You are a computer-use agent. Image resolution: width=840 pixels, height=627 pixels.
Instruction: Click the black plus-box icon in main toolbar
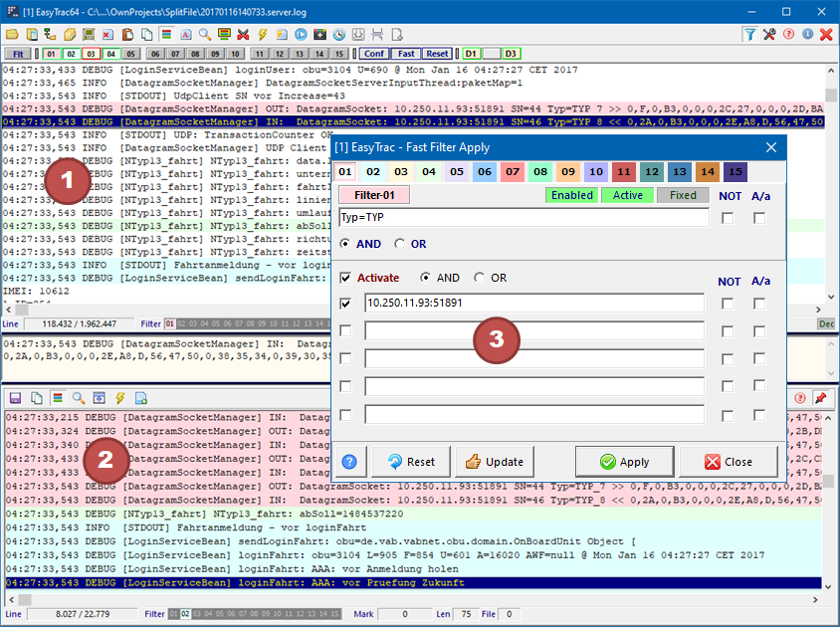[319, 35]
